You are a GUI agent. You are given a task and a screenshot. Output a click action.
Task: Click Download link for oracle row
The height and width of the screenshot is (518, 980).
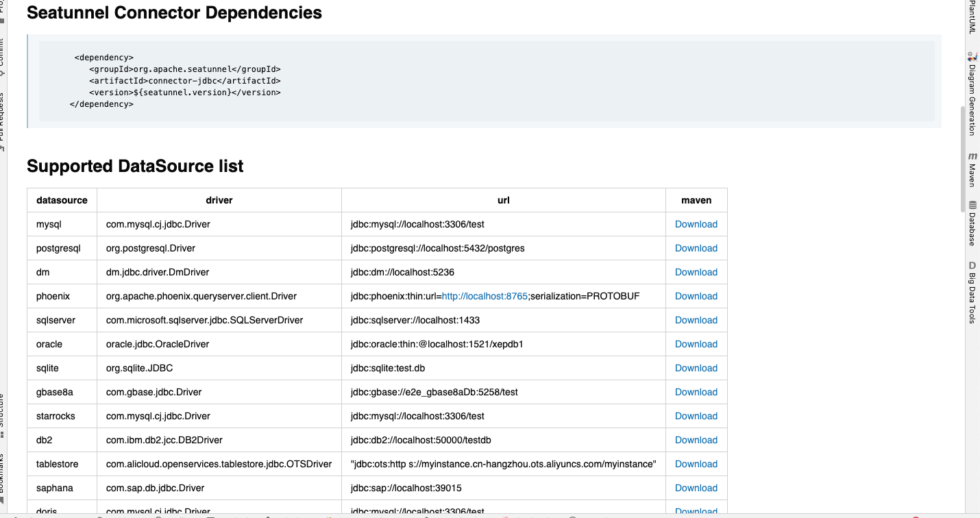(x=696, y=344)
